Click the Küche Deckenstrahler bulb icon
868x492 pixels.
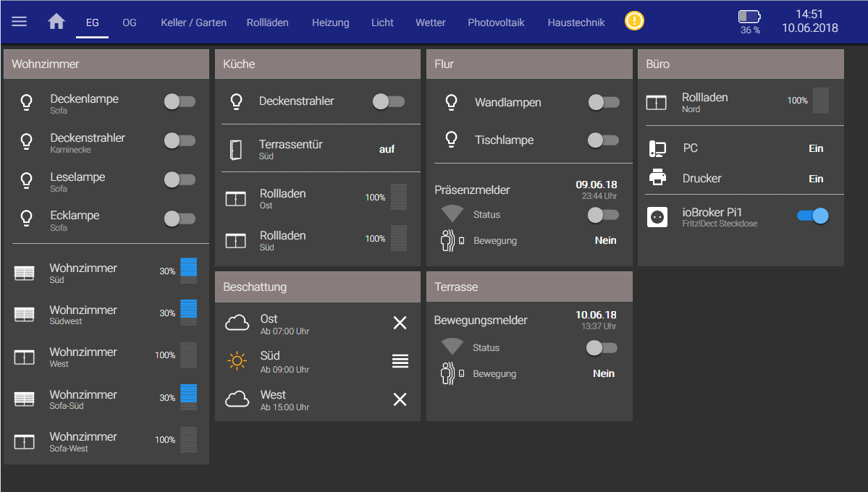pos(237,101)
